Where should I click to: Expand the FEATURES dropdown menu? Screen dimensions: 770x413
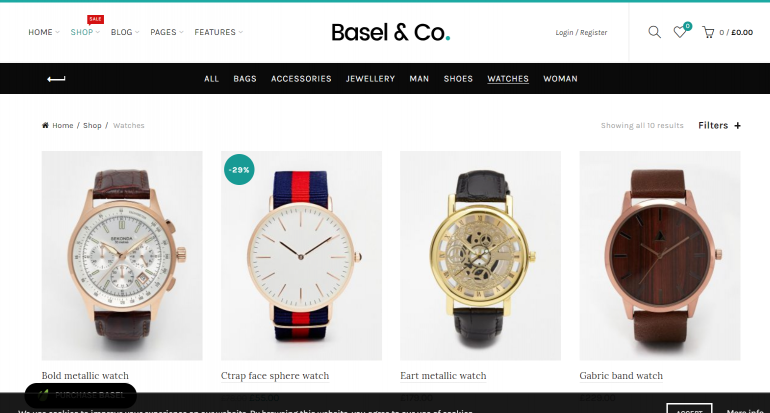point(219,32)
